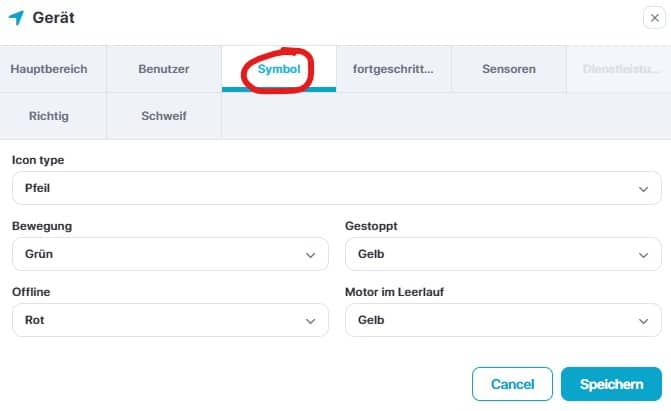Open the Offline color dropdown
Screen dimensions: 671x411
[x=170, y=320]
